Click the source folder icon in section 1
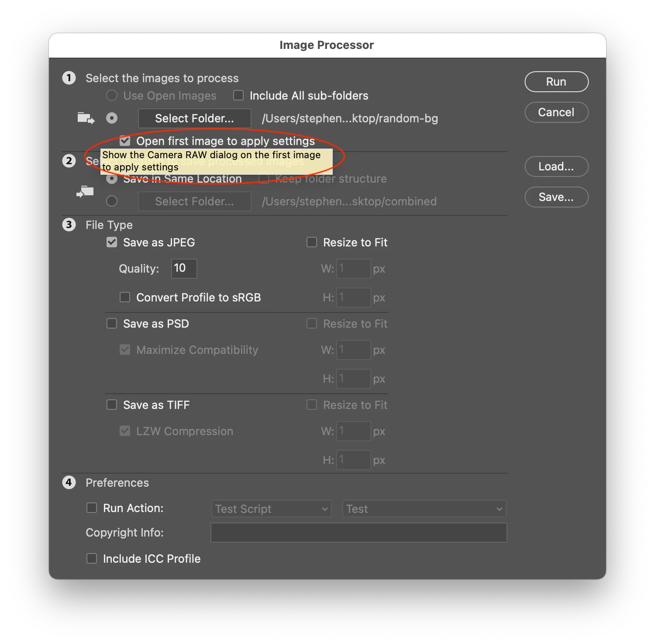 point(86,118)
